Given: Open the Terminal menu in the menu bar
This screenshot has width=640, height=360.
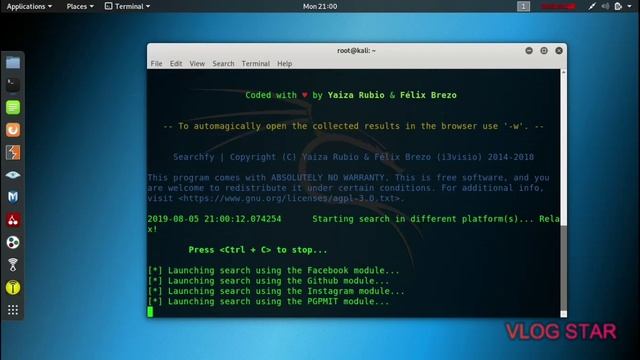Looking at the screenshot, I should pyautogui.click(x=256, y=64).
